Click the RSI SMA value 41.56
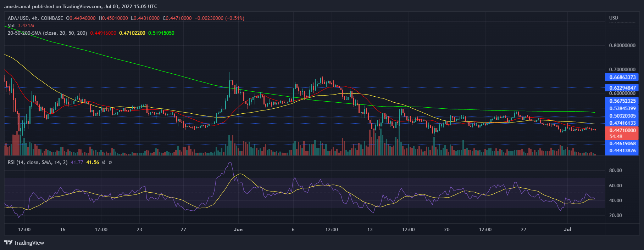The width and height of the screenshot is (644, 250). (x=93, y=162)
